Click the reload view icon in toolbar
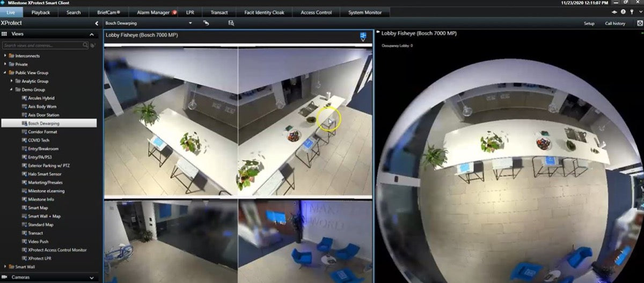This screenshot has width=644, height=283. coord(206,23)
